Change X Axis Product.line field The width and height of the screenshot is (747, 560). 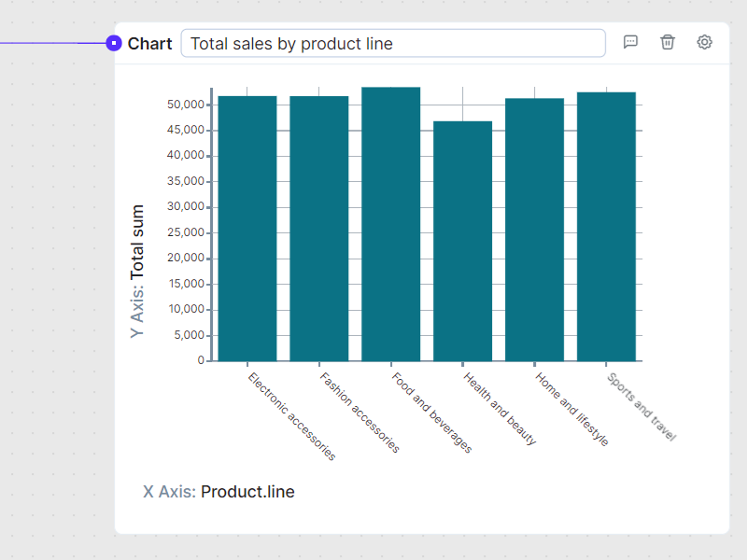[247, 492]
